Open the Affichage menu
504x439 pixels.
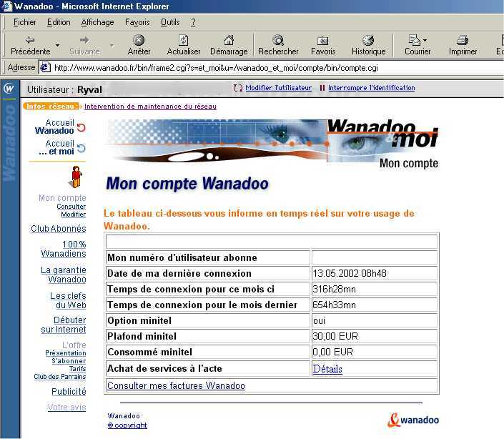pyautogui.click(x=97, y=22)
